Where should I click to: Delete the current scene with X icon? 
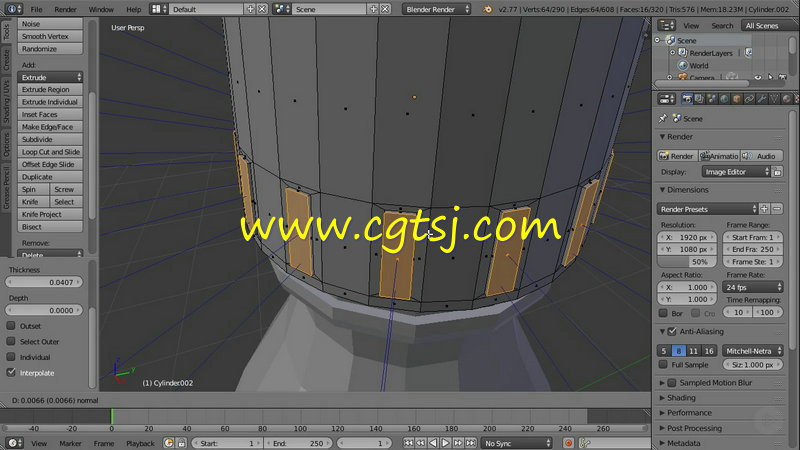[x=385, y=9]
